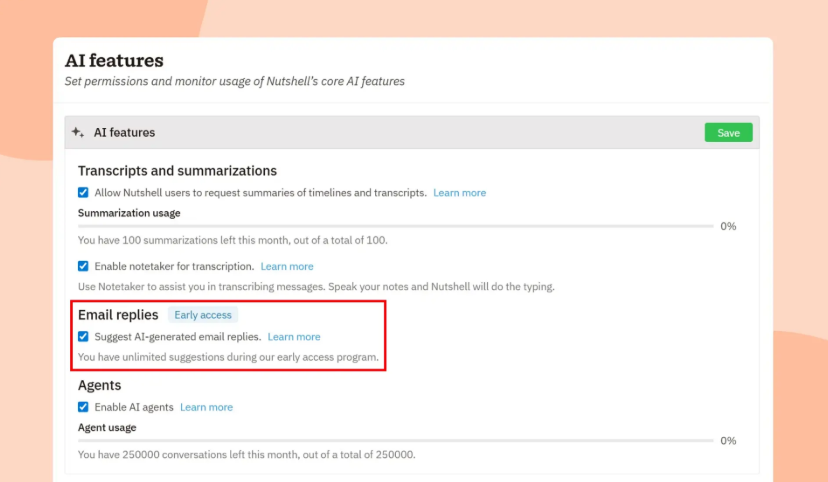Screen dimensions: 828x482
Task: Disable Suggest AI-generated email replies checkbox
Action: [84, 337]
